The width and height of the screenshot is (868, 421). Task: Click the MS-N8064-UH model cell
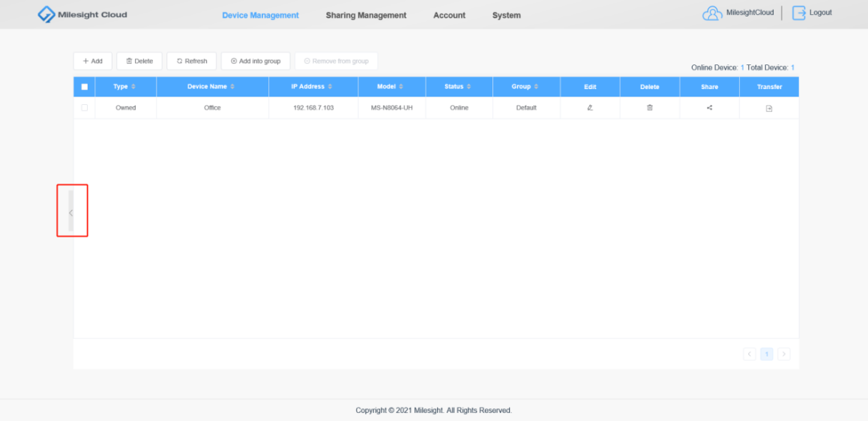[392, 108]
